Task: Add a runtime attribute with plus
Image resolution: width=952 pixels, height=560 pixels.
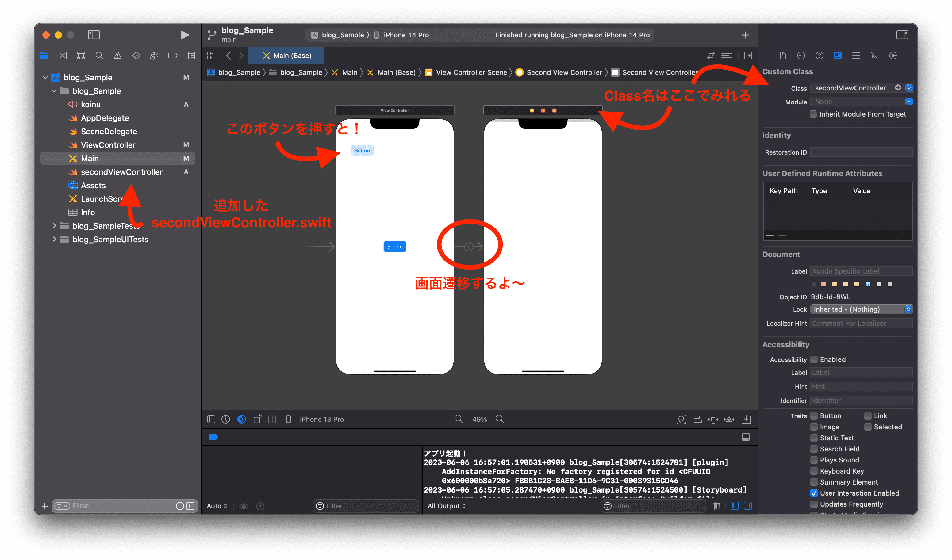Action: [x=770, y=236]
